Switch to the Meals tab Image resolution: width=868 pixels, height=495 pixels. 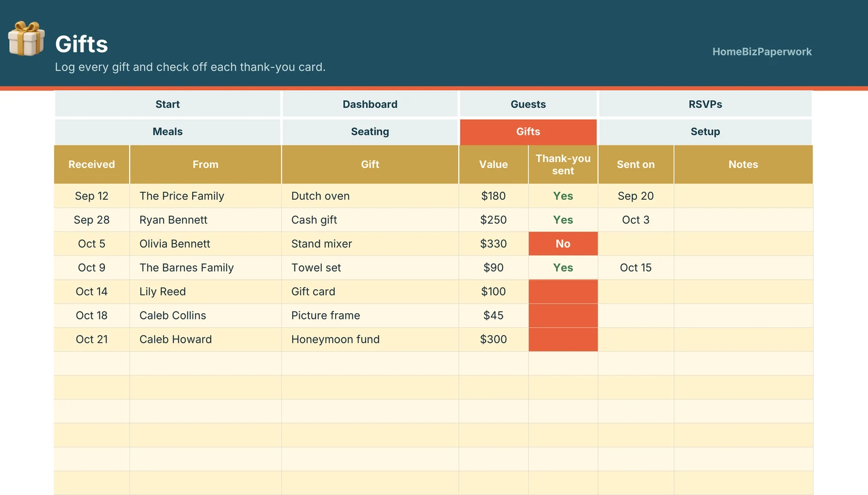168,131
